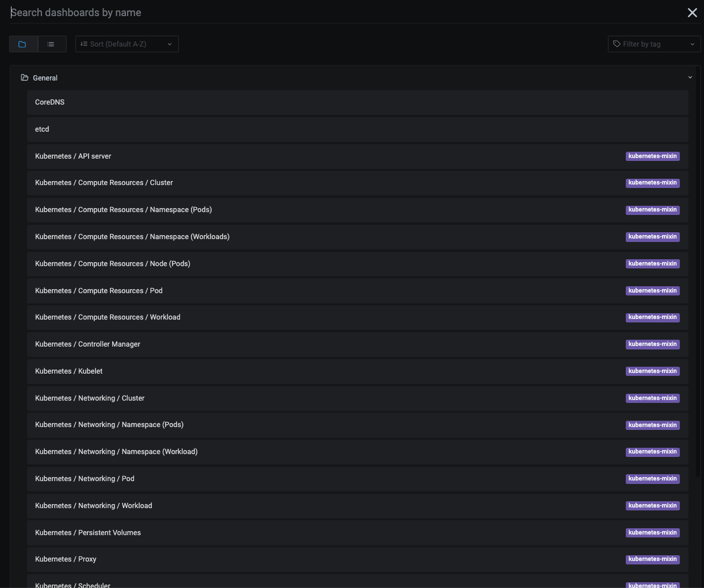Image resolution: width=704 pixels, height=588 pixels.
Task: Select Kubernetes / Networking / Namespace (Workload)
Action: coord(116,452)
